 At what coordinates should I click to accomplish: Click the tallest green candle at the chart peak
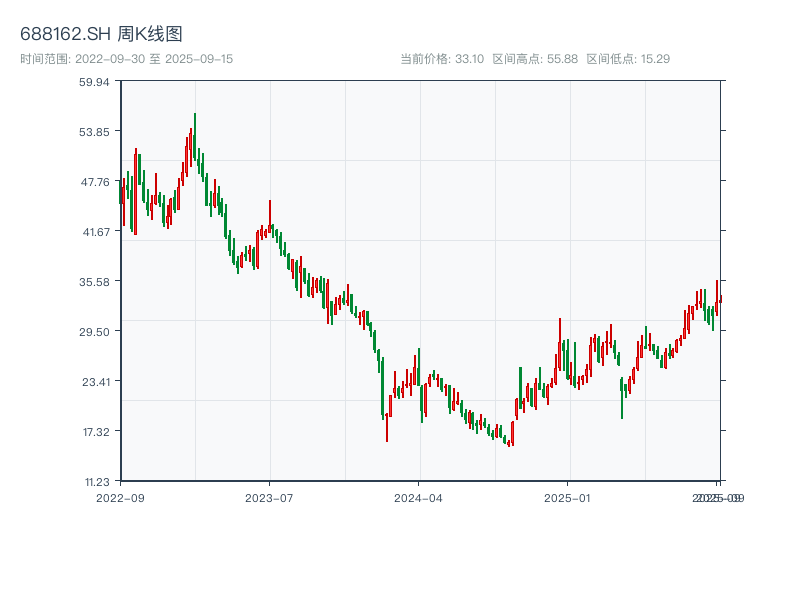195,136
